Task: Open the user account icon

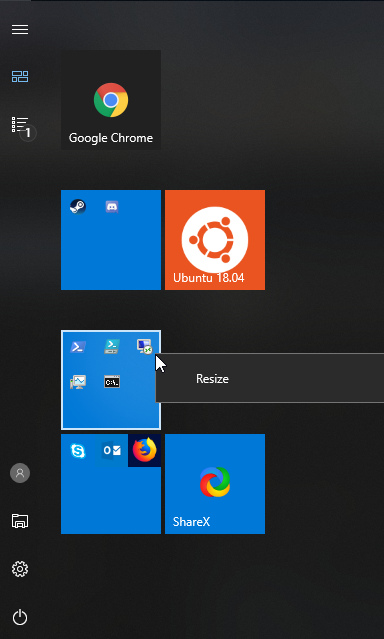Action: point(20,473)
